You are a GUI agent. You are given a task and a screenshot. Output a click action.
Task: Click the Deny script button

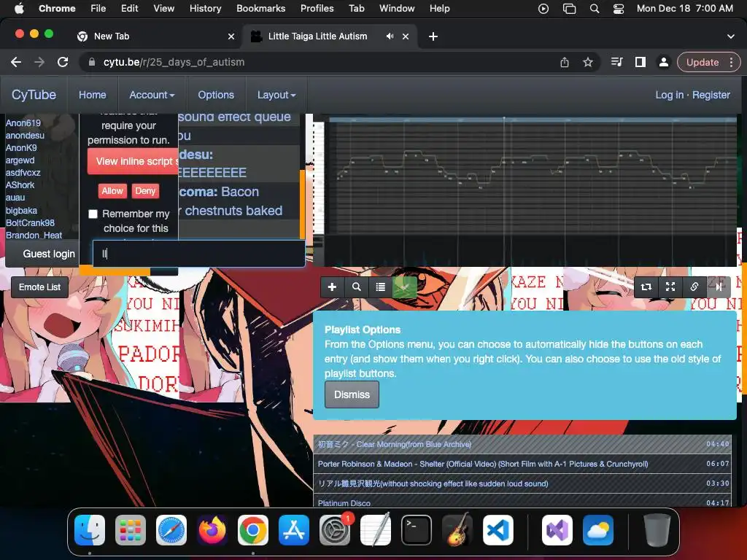[145, 191]
